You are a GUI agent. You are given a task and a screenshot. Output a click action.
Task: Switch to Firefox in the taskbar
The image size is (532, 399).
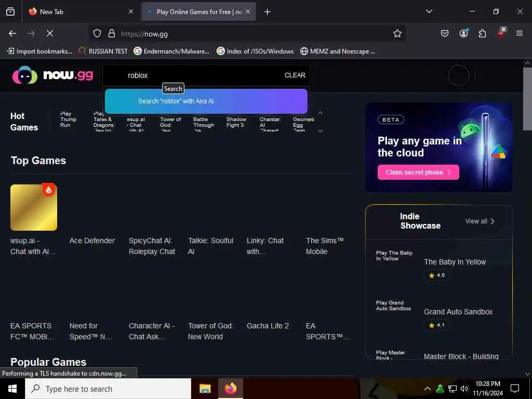coord(230,389)
